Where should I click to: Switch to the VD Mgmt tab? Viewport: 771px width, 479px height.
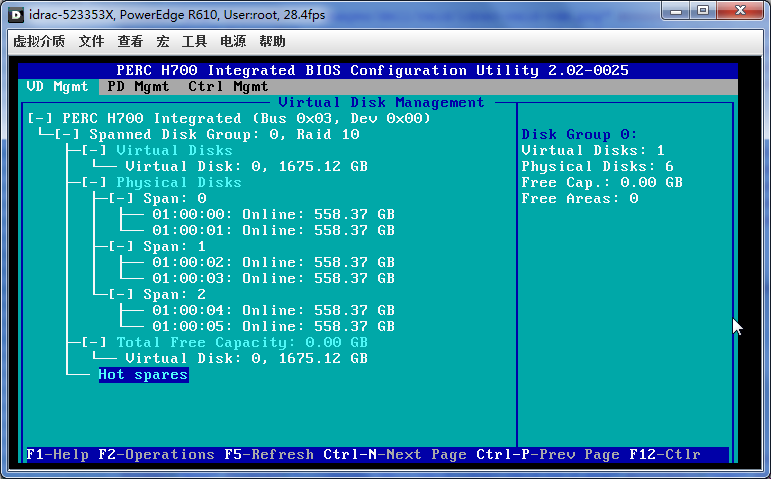pyautogui.click(x=57, y=87)
